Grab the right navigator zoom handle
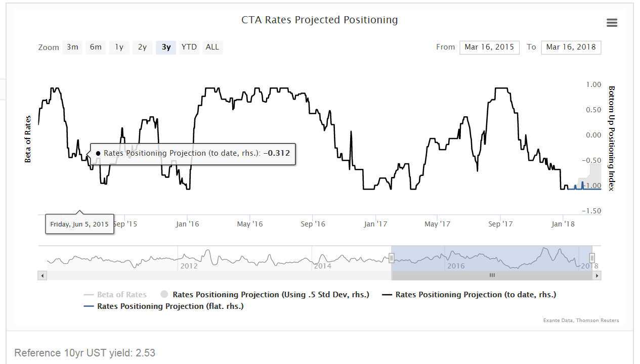 [x=592, y=258]
